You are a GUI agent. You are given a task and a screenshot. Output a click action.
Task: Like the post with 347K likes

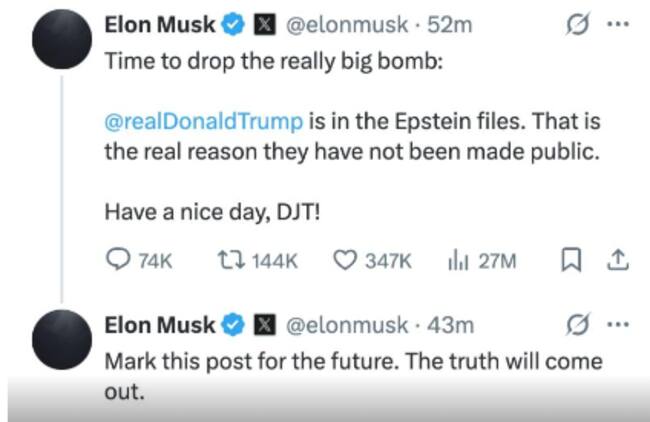pos(344,260)
